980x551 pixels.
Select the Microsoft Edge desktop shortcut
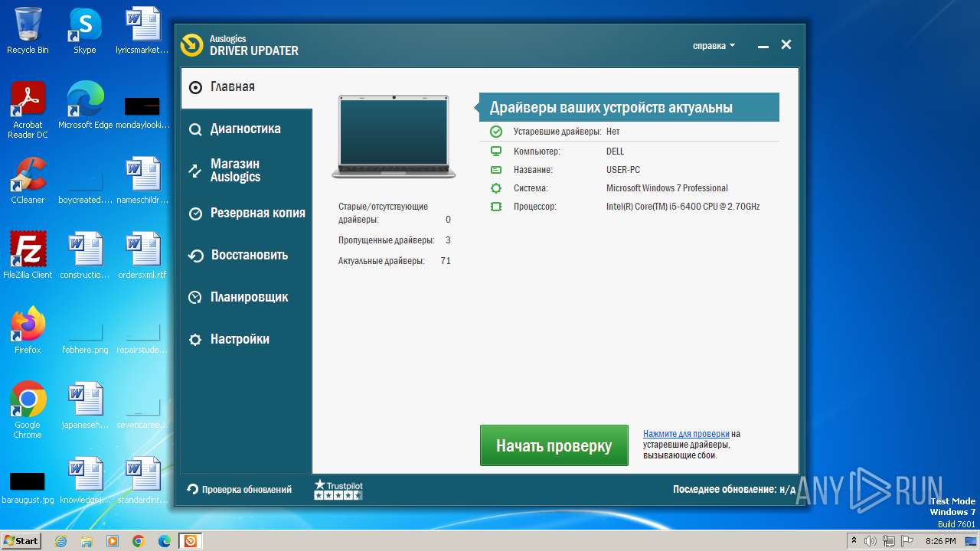point(85,106)
